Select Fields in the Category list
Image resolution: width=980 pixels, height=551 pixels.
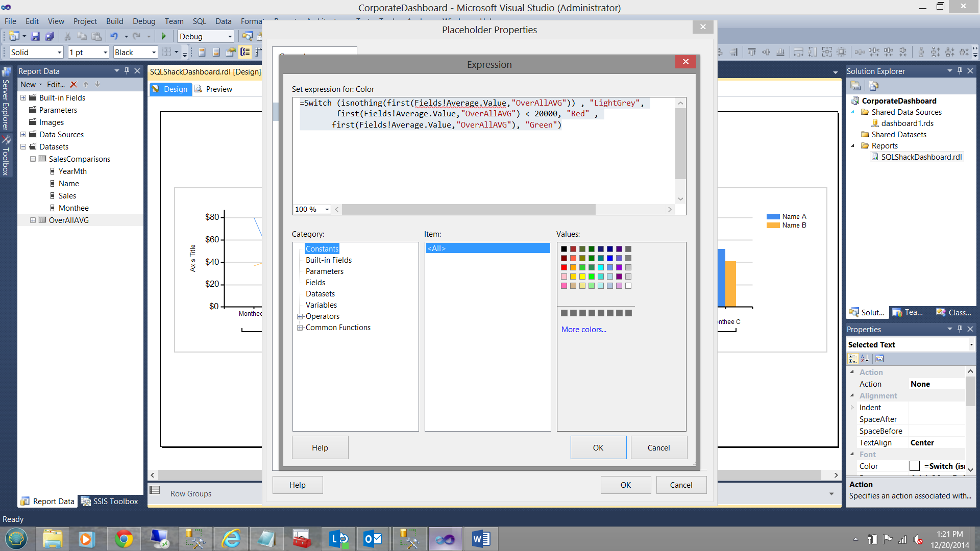point(315,283)
